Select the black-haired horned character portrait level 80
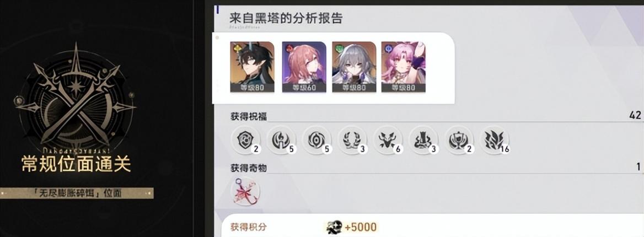This screenshot has width=644, height=237. [252, 67]
